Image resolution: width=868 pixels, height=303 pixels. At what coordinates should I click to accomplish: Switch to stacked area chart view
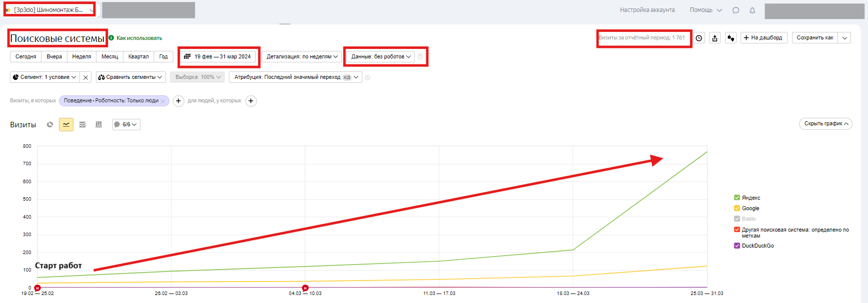82,125
